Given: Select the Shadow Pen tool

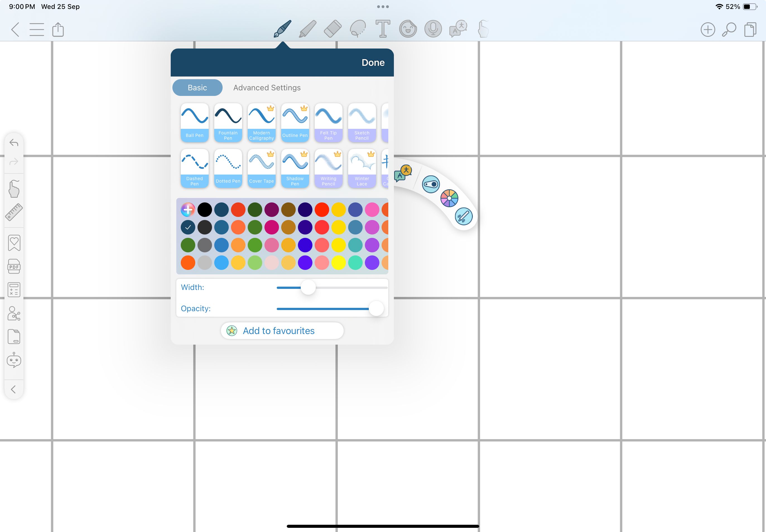Looking at the screenshot, I should pyautogui.click(x=295, y=167).
